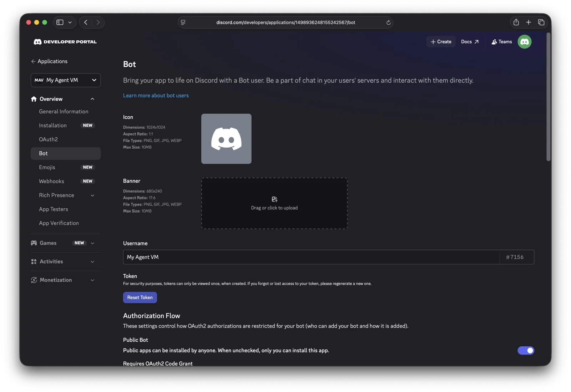Click the Teams people icon
This screenshot has height=392, width=571.
[x=494, y=42]
